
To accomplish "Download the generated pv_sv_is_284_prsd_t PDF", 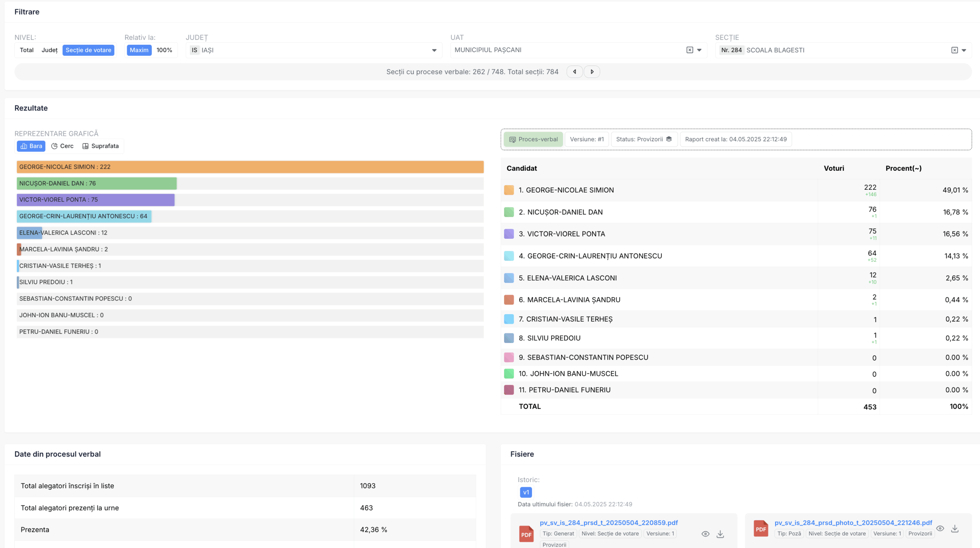I will (720, 534).
